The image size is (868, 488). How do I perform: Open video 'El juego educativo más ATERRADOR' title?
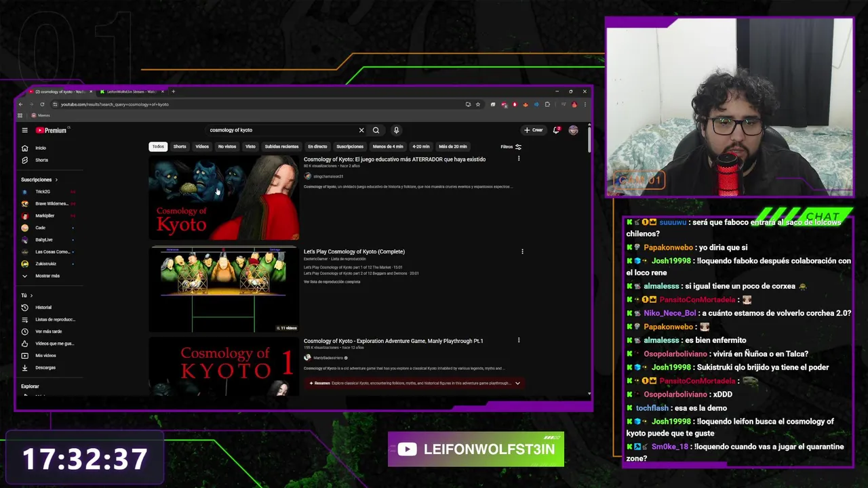(x=395, y=159)
